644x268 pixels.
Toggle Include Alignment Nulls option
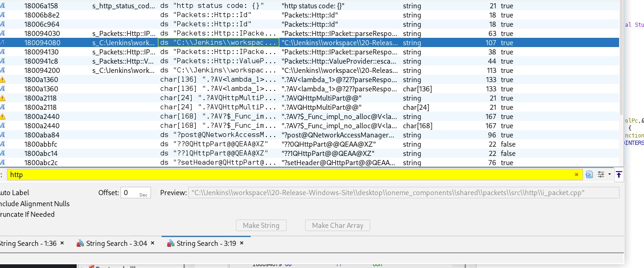[35, 203]
